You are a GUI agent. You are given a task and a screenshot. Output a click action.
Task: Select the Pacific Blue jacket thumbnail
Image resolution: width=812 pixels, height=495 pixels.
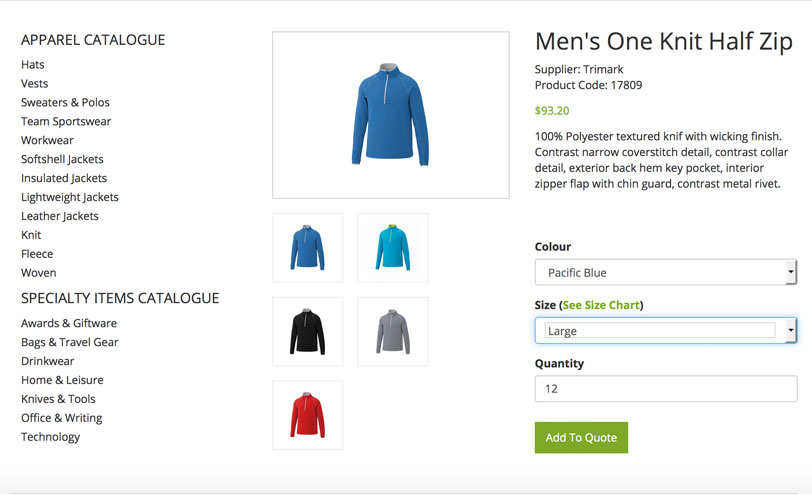tap(307, 247)
